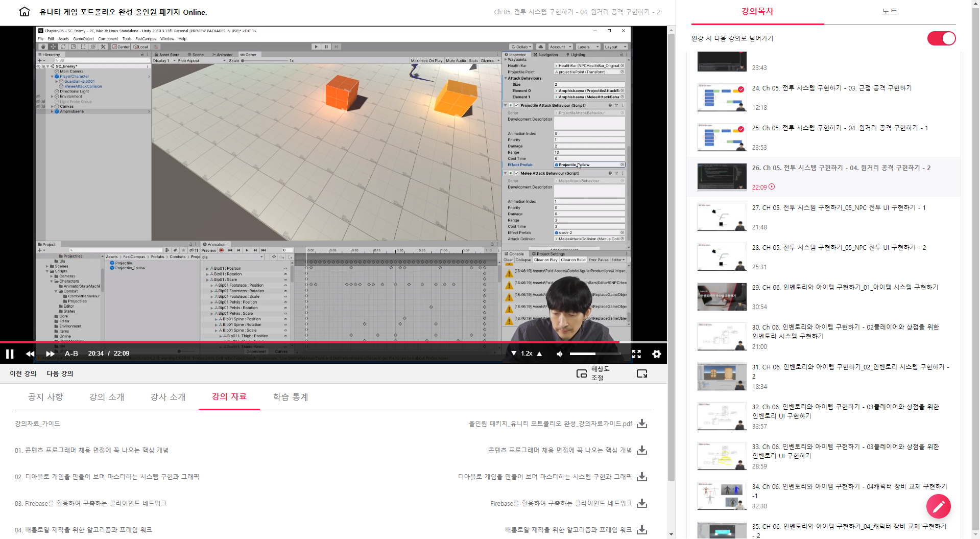Click the thumbnail of lecture 27

pyautogui.click(x=722, y=217)
